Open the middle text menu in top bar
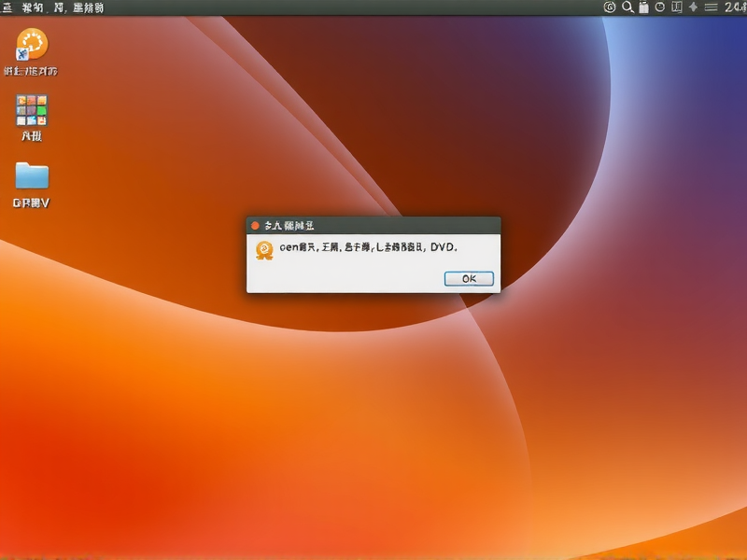 point(61,7)
